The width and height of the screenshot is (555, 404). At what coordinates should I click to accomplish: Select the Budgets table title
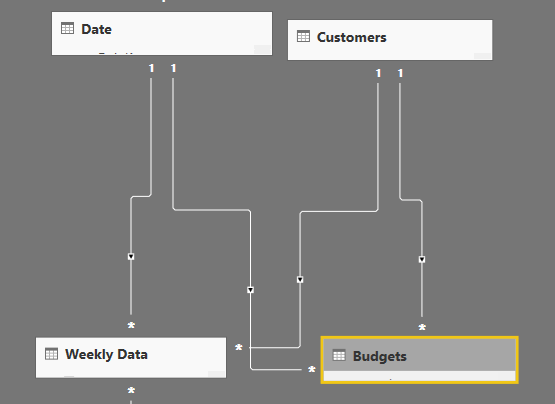pos(380,356)
